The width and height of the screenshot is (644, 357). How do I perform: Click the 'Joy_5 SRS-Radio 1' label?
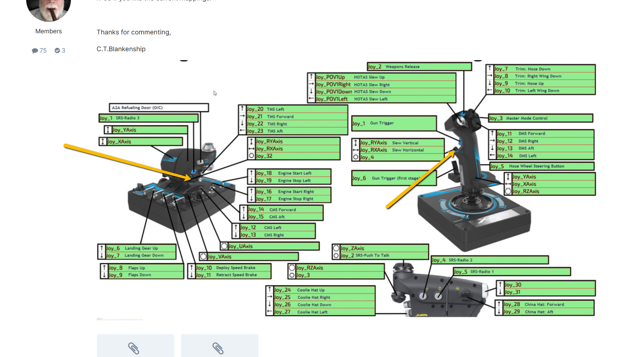click(x=512, y=272)
